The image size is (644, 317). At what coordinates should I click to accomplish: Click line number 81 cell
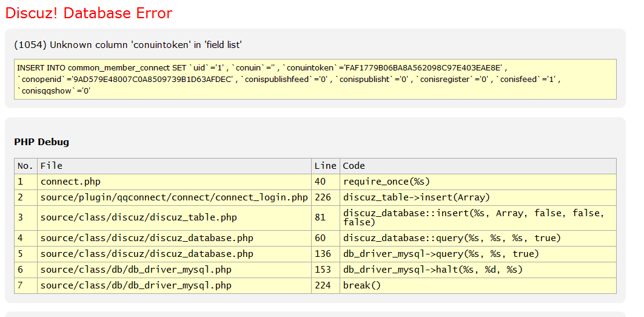point(326,218)
